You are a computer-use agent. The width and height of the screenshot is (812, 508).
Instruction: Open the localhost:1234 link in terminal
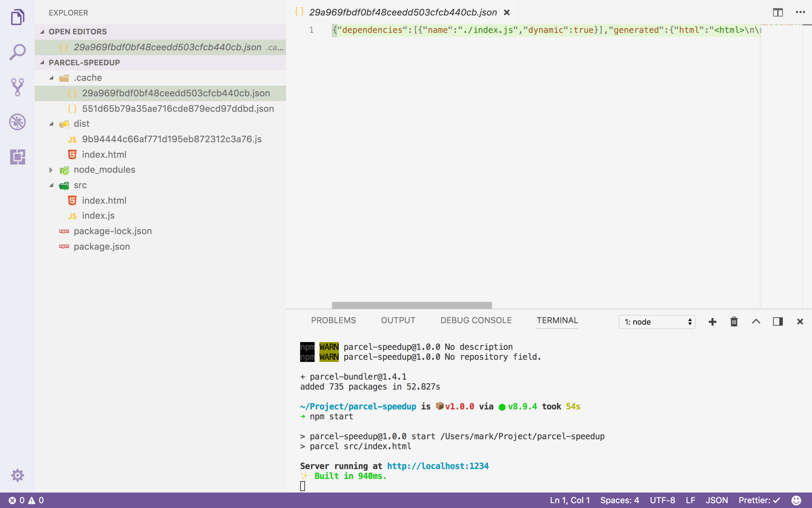(438, 466)
